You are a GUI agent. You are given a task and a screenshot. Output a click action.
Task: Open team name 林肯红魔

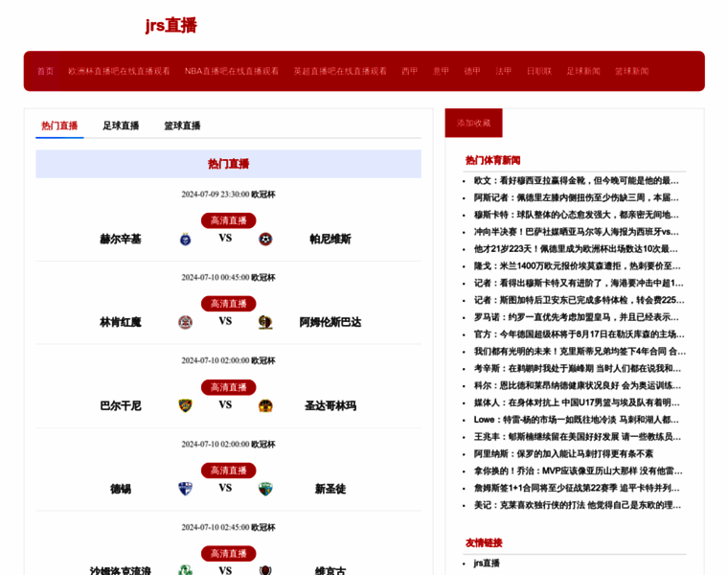coord(121,322)
